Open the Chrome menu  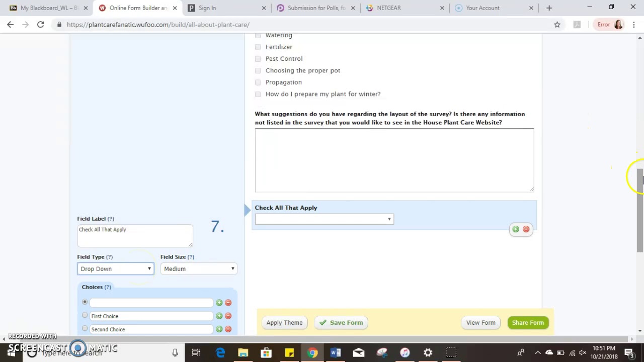click(x=634, y=25)
